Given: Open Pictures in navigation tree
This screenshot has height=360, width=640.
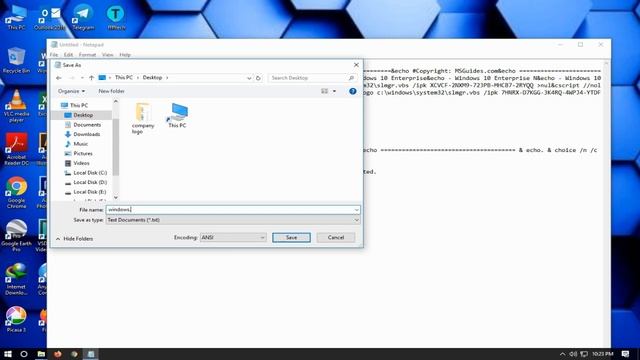Looking at the screenshot, I should pyautogui.click(x=83, y=153).
